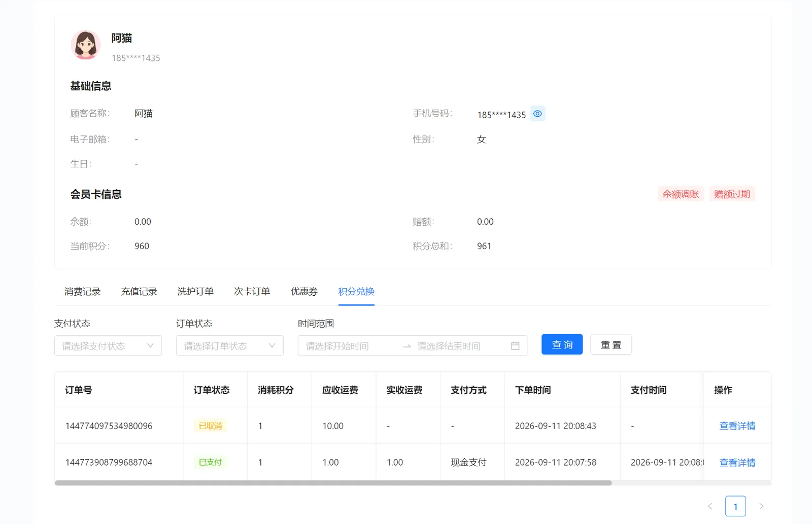The image size is (812, 524).
Task: Click order time 2026-09-11 20:07:58
Action: (x=556, y=463)
